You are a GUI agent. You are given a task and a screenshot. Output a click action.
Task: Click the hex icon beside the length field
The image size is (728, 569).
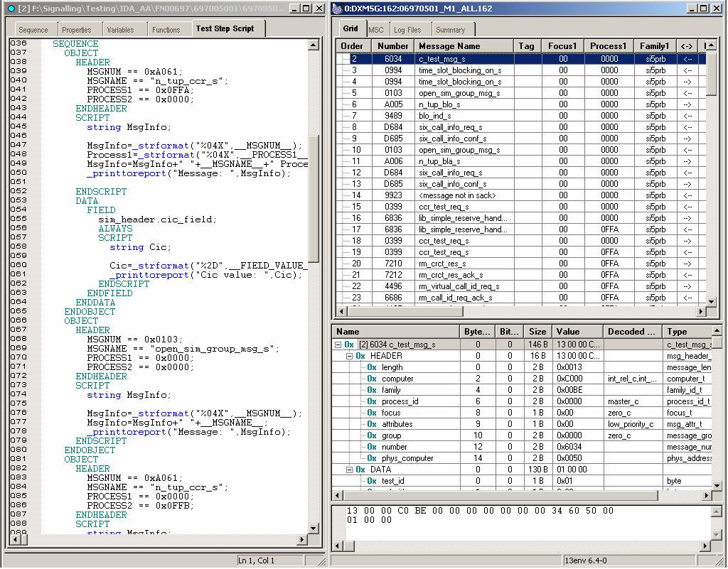click(371, 367)
